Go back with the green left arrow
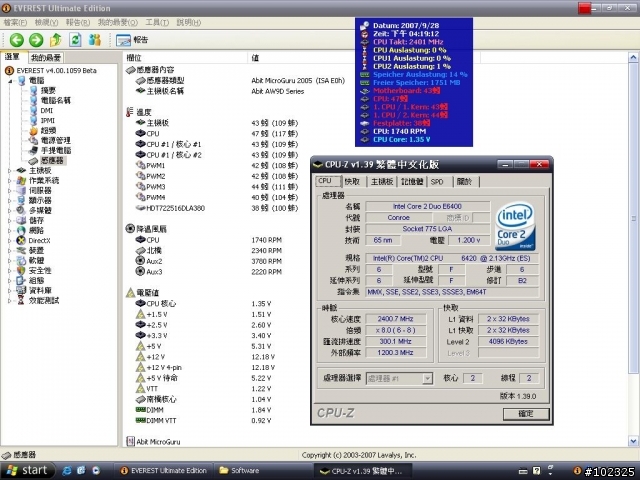Image resolution: width=640 pixels, height=480 pixels. pos(17,40)
